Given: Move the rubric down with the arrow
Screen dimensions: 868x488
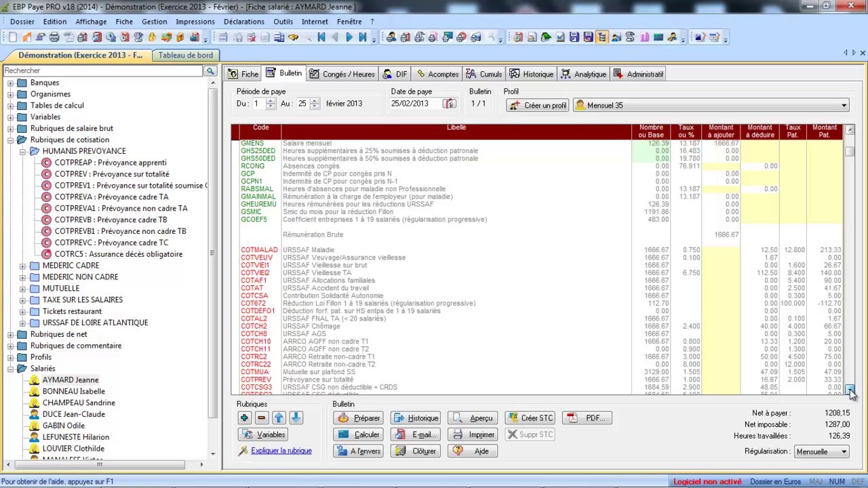Looking at the screenshot, I should 296,418.
